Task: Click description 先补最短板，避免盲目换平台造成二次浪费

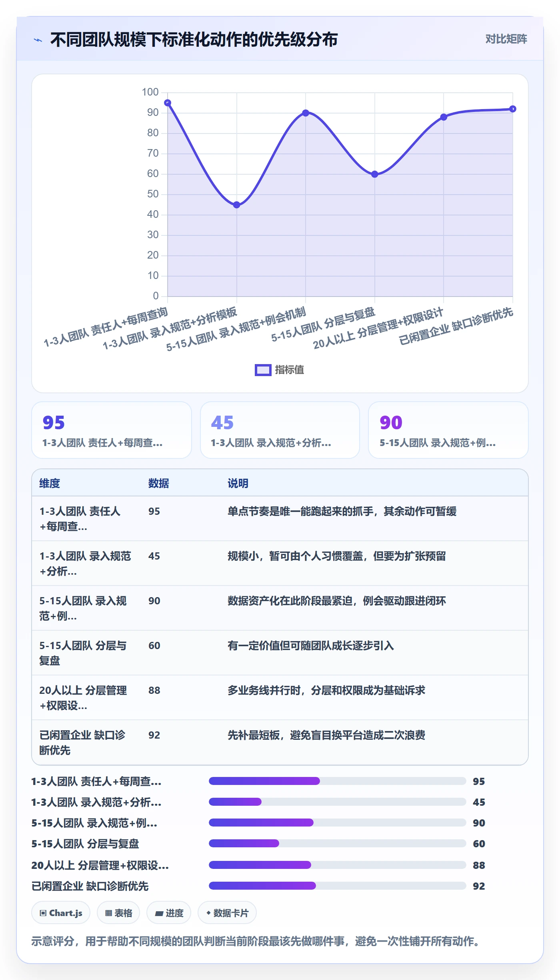Action: pos(326,735)
